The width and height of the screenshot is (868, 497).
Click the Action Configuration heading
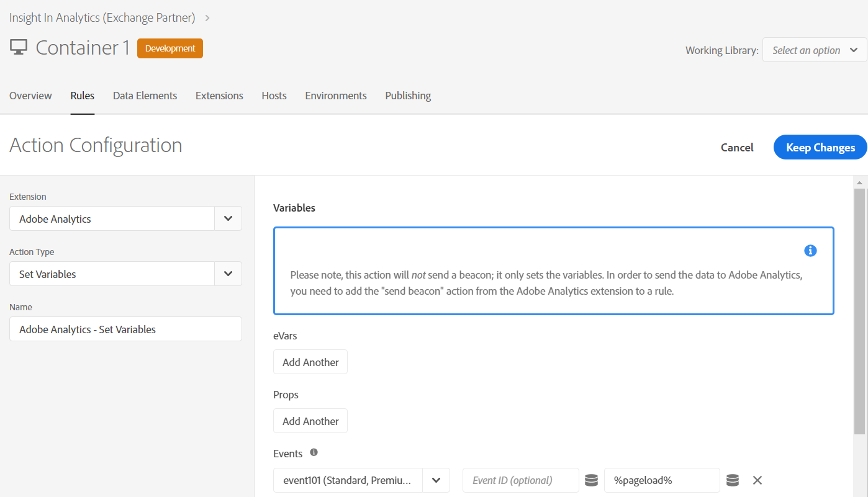pyautogui.click(x=96, y=145)
